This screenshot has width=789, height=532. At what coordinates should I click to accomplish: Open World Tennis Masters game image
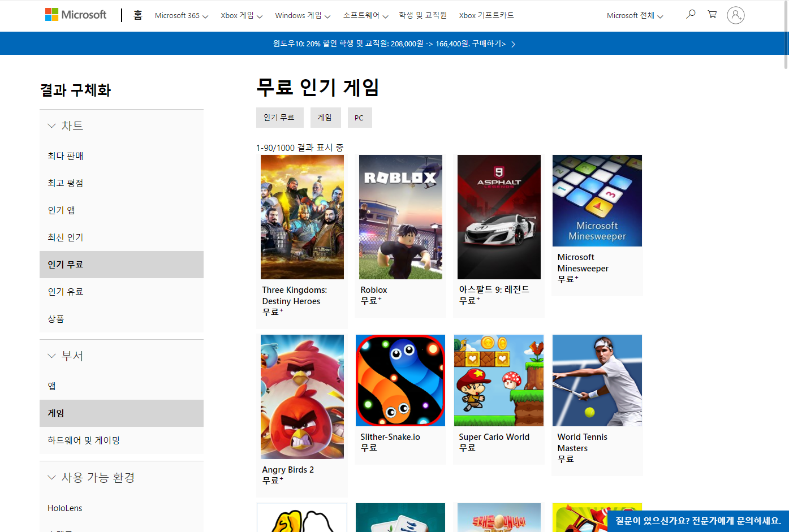coord(597,380)
